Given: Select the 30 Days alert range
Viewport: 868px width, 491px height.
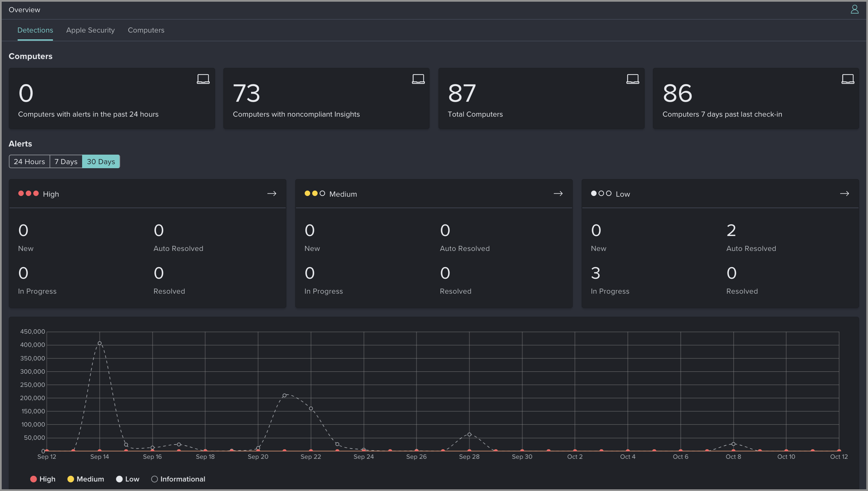Looking at the screenshot, I should click(x=101, y=161).
